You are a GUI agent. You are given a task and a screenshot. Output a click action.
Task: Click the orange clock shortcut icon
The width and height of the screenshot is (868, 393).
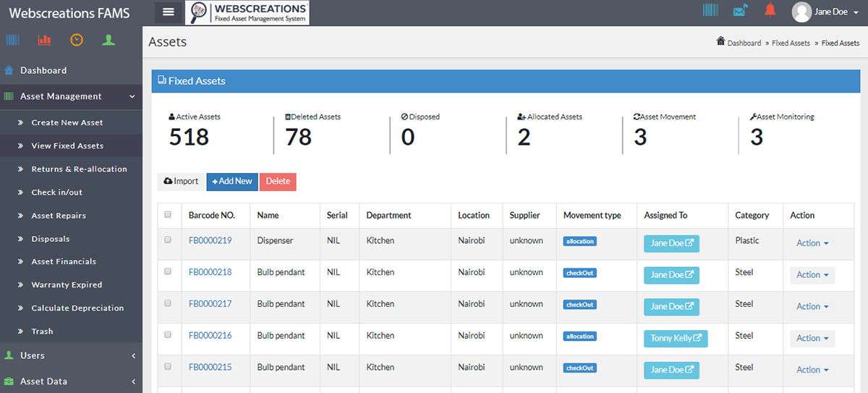77,40
